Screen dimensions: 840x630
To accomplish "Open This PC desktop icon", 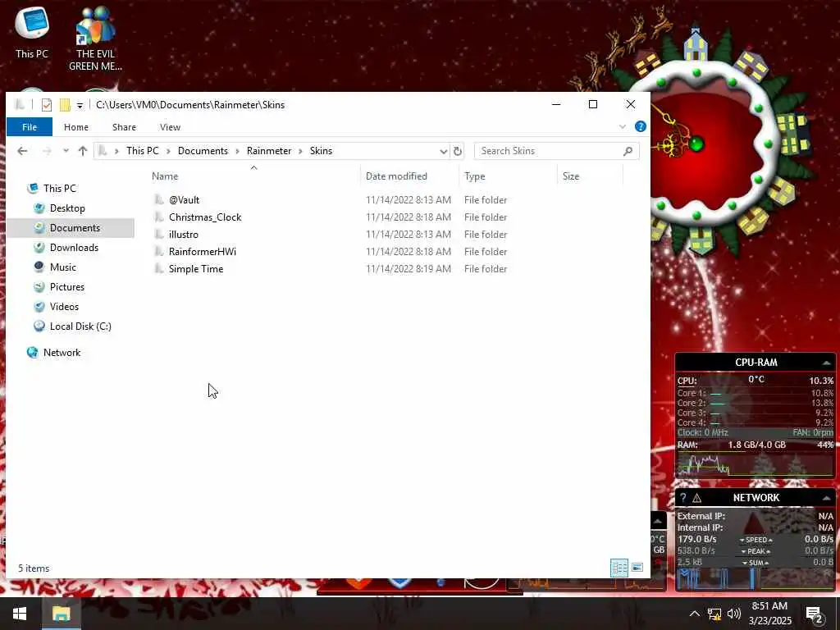I will point(32,33).
